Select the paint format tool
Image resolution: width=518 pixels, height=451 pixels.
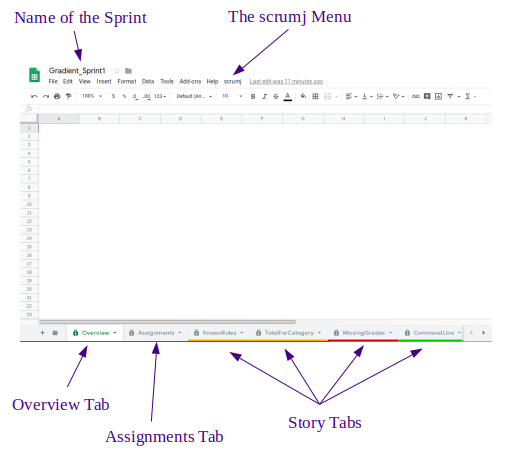68,96
